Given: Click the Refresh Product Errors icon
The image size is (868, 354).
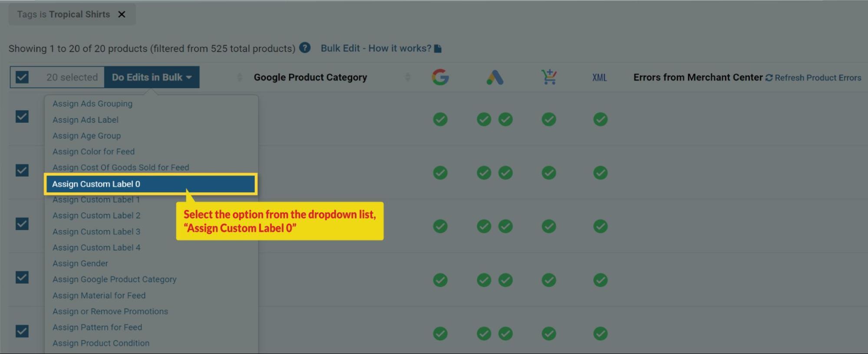Looking at the screenshot, I should tap(769, 78).
